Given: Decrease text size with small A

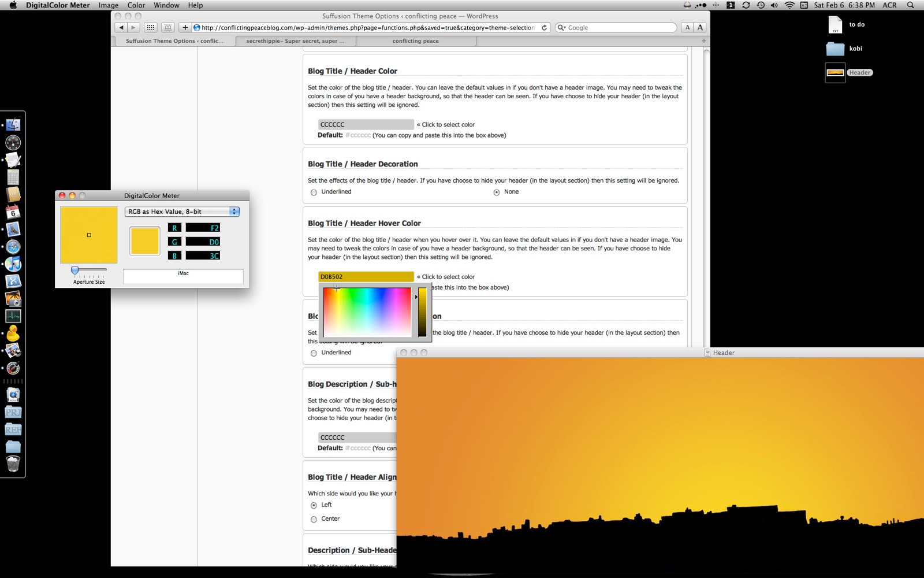Looking at the screenshot, I should click(x=687, y=27).
